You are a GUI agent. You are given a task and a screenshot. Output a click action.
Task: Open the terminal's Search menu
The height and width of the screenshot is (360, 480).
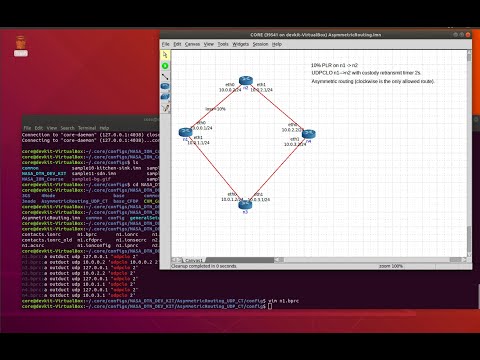pyautogui.click(x=67, y=128)
